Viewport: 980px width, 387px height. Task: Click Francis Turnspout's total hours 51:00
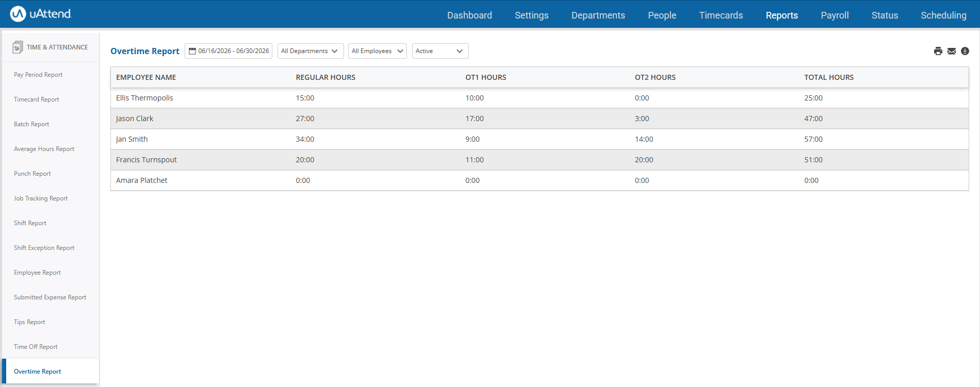point(813,160)
